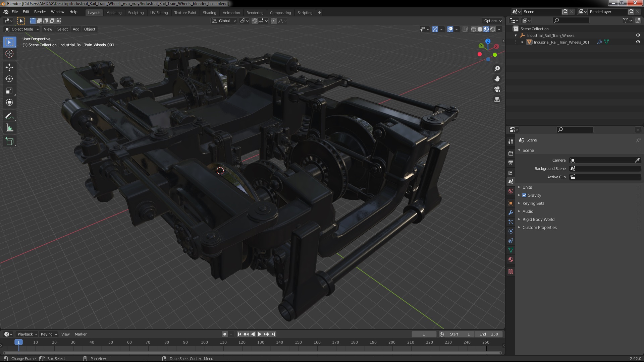Select the Rotate tool
The width and height of the screenshot is (644, 362).
9,79
